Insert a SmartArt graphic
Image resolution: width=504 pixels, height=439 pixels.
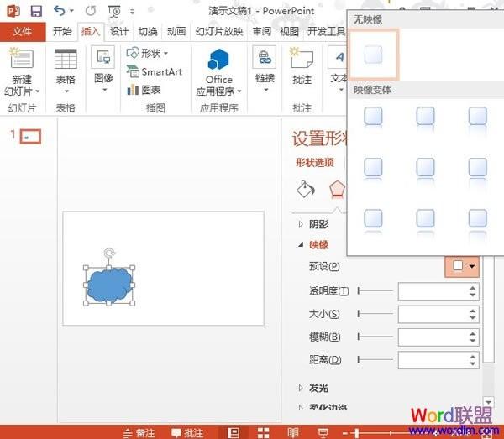point(154,72)
